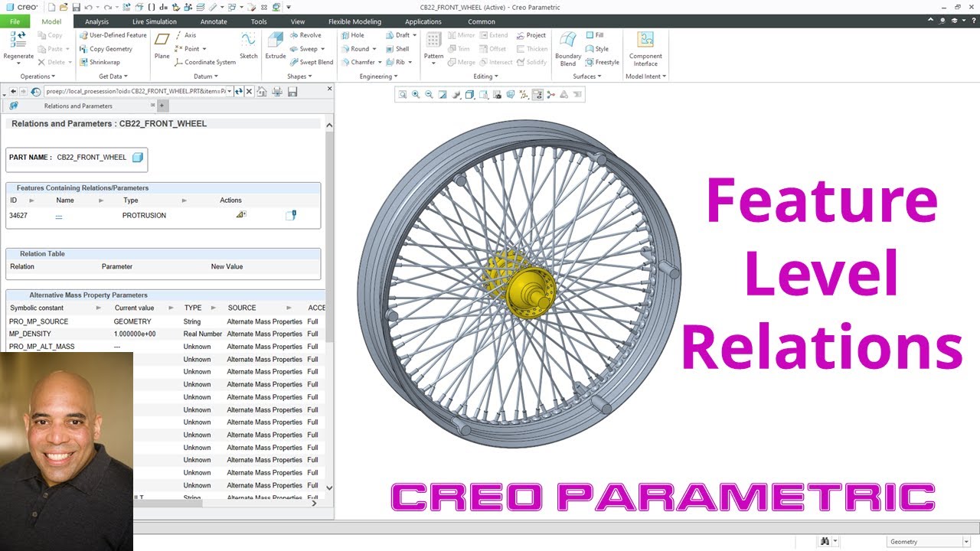Screen dimensions: 980x551
Task: Expand the Datum group dropdown
Action: click(x=206, y=77)
